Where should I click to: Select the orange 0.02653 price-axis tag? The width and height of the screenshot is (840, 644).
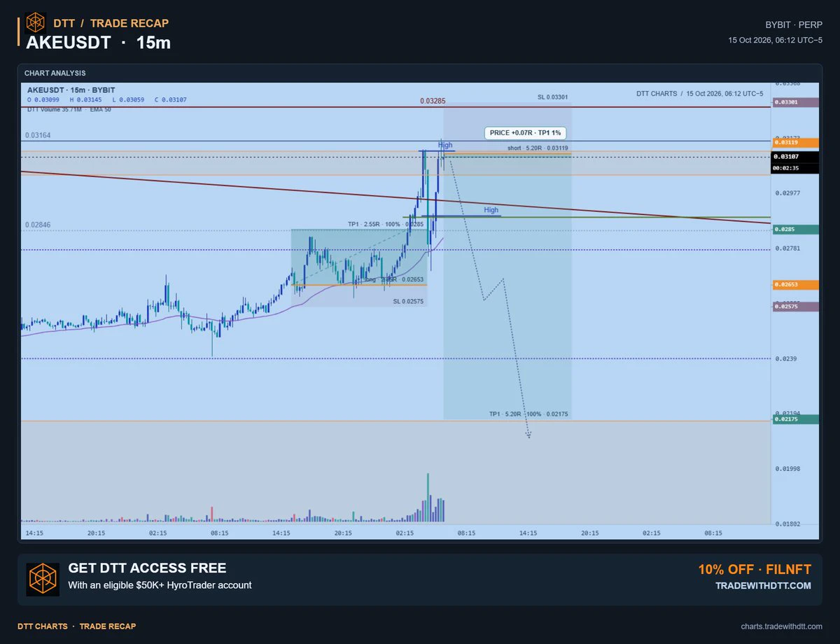click(x=795, y=285)
